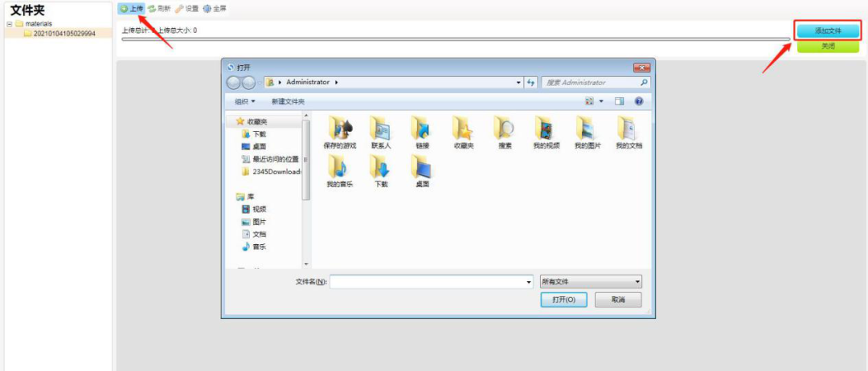Select 桌面 in the favorites sidebar
Screen dimensions: 868x371
click(x=259, y=147)
